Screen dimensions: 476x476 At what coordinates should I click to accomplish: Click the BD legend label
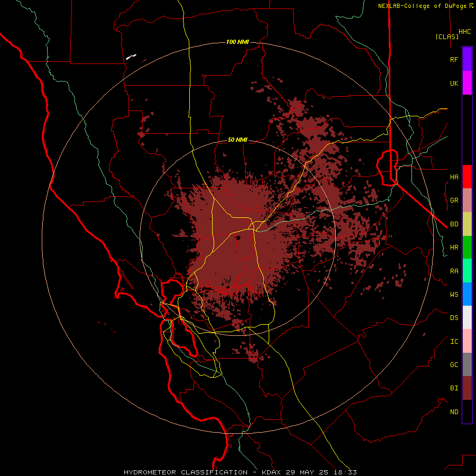pyautogui.click(x=454, y=224)
